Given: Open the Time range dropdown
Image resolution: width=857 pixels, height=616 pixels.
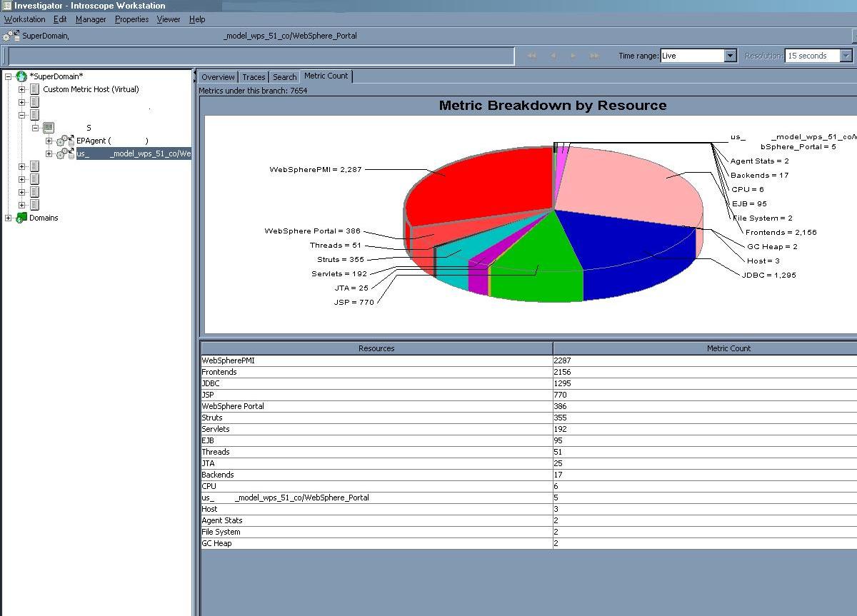Looking at the screenshot, I should click(x=730, y=56).
